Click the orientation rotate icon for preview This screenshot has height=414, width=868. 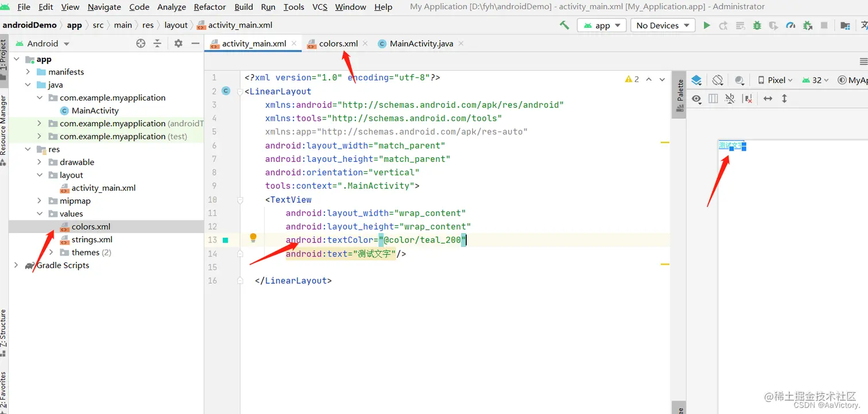point(718,80)
